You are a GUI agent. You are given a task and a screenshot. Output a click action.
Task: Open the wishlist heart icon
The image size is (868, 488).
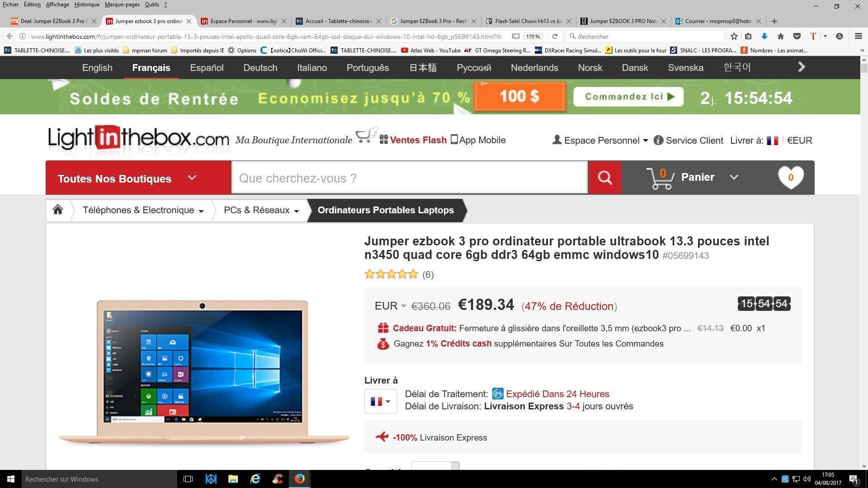point(790,178)
